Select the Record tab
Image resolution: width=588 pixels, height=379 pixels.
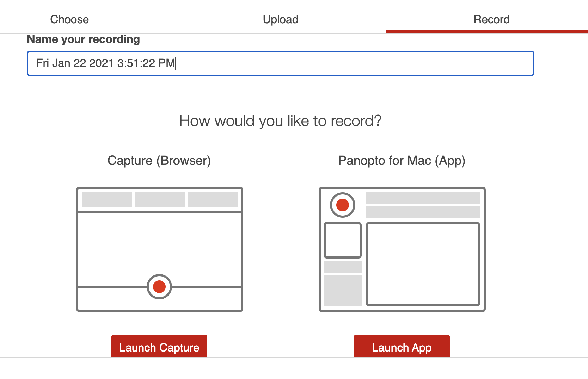click(491, 19)
